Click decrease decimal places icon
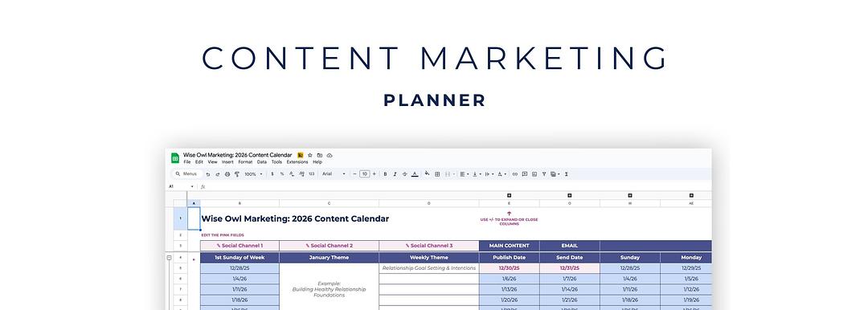The width and height of the screenshot is (868, 310). coord(292,173)
